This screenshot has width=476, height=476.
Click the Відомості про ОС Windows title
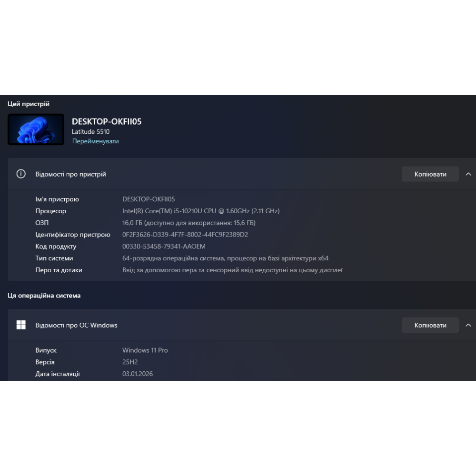(x=76, y=325)
